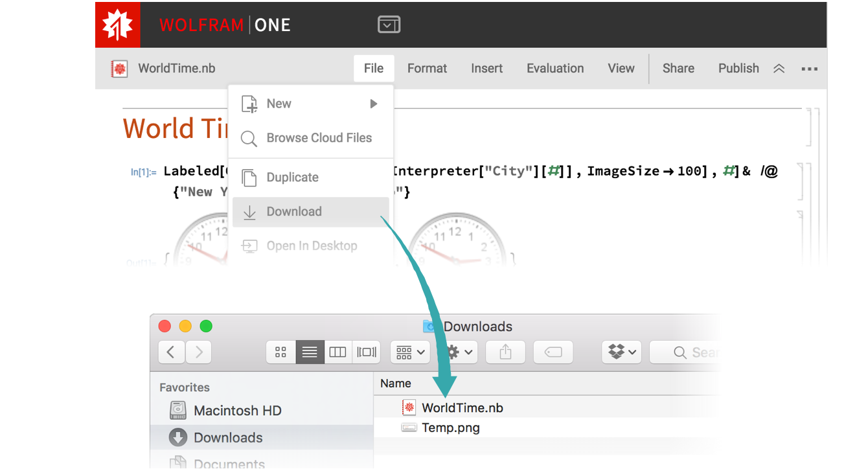Expand the New submenu arrow

pyautogui.click(x=373, y=104)
